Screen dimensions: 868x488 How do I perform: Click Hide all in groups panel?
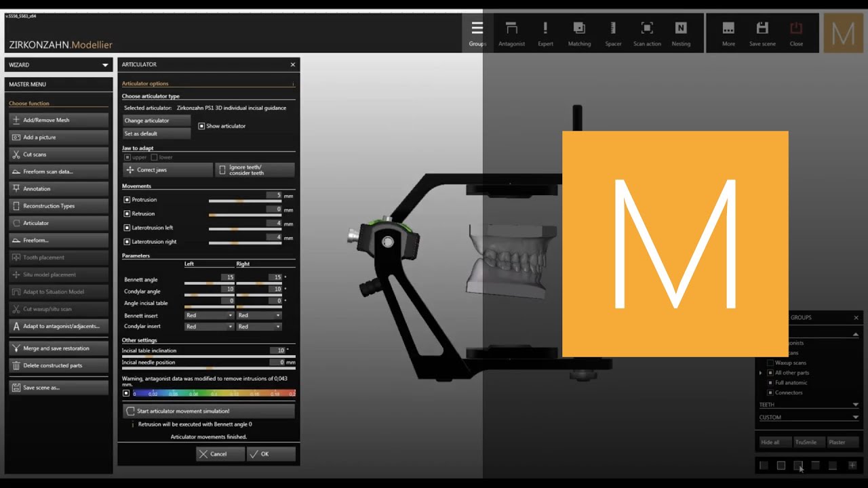point(775,442)
